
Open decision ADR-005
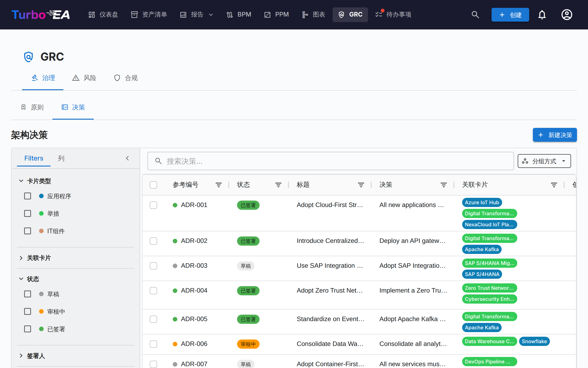tap(194, 319)
